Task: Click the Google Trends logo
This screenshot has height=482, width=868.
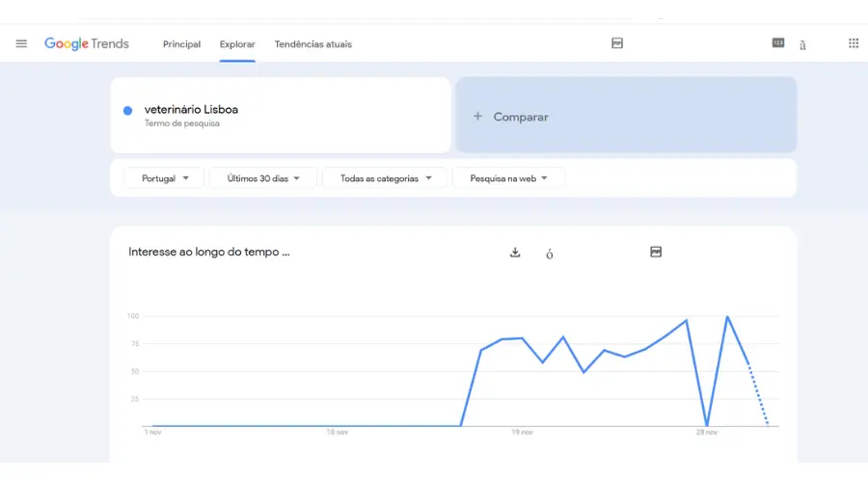Action: [x=87, y=44]
